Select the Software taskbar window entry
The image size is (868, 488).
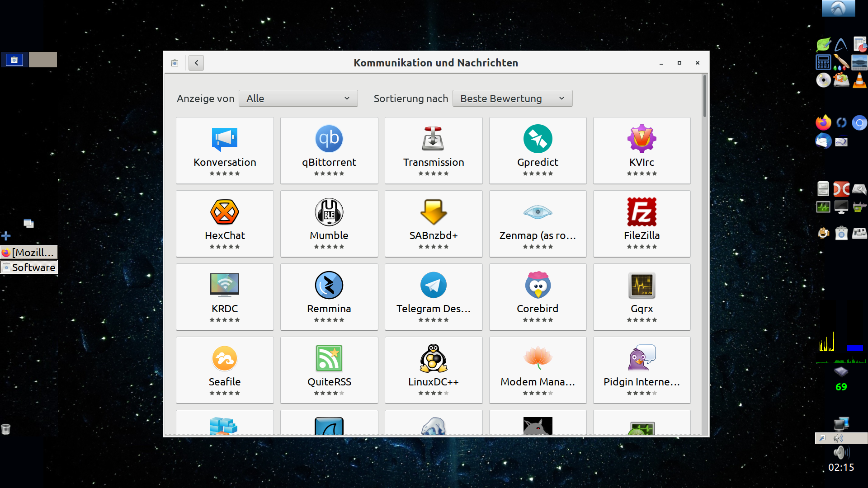29,267
